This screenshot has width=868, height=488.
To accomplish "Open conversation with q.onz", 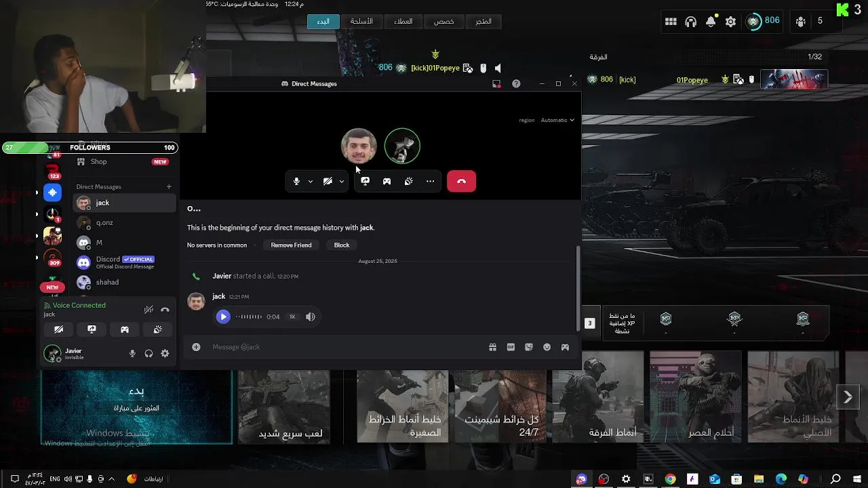I will pos(123,222).
